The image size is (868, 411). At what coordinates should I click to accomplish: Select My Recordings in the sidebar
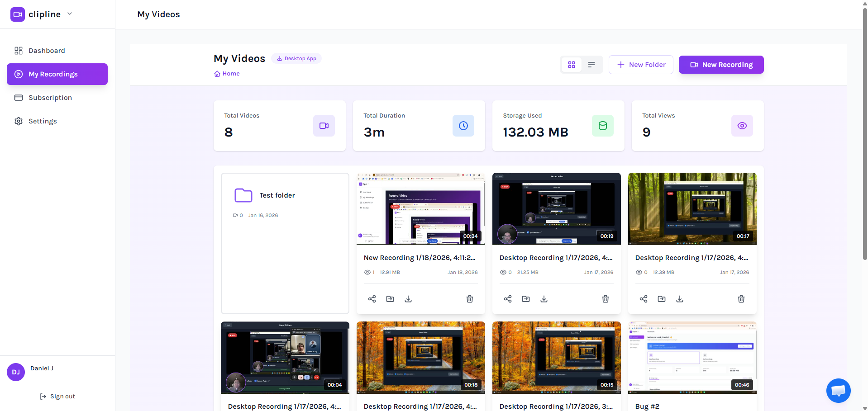(57, 74)
